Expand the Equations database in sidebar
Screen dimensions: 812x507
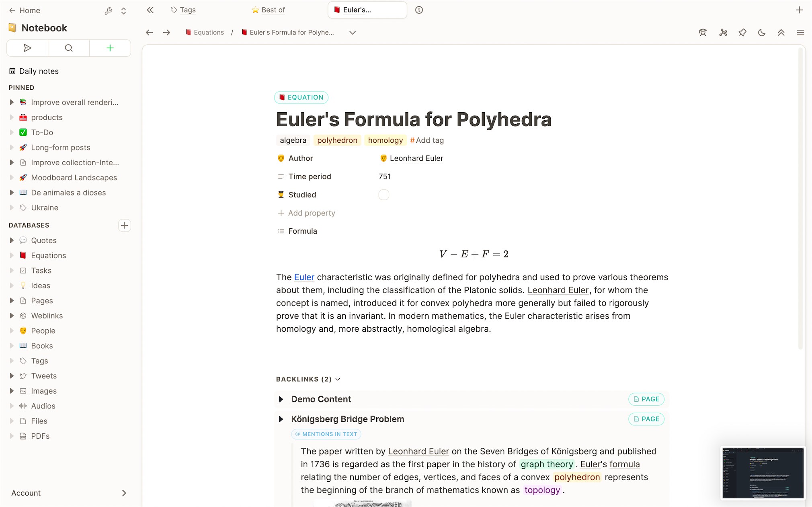coord(12,255)
